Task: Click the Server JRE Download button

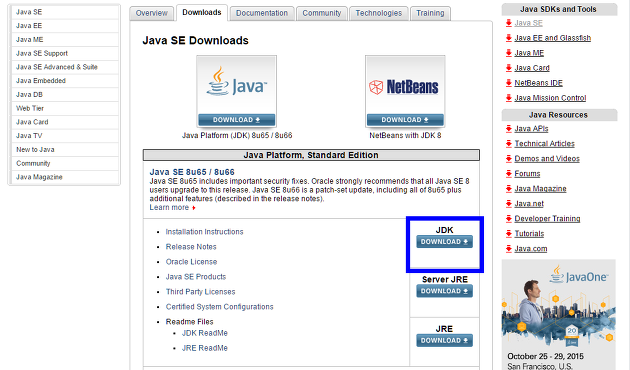Action: (444, 291)
